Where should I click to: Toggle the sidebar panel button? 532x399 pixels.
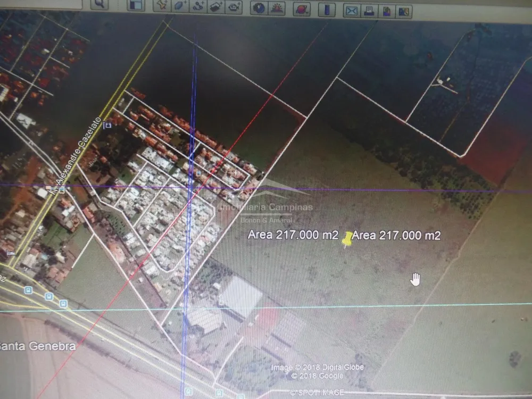coord(136,5)
